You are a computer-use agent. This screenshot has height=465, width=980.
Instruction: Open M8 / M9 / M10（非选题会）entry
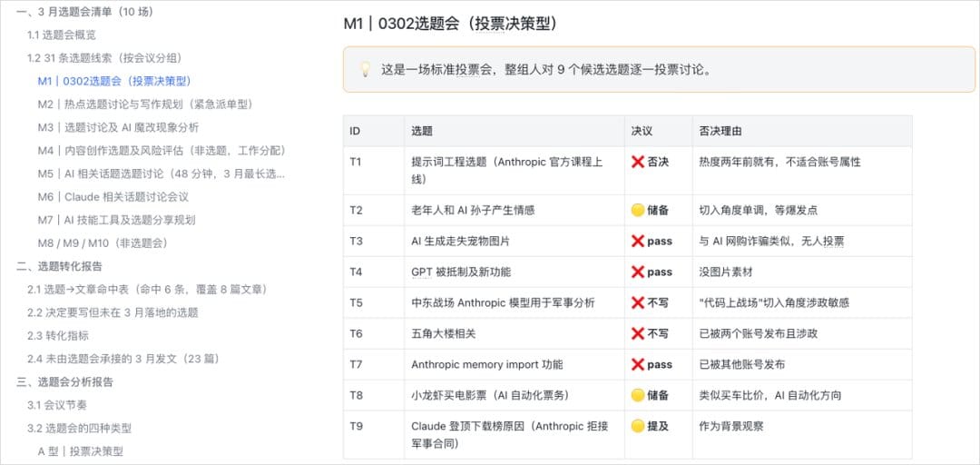pyautogui.click(x=103, y=242)
